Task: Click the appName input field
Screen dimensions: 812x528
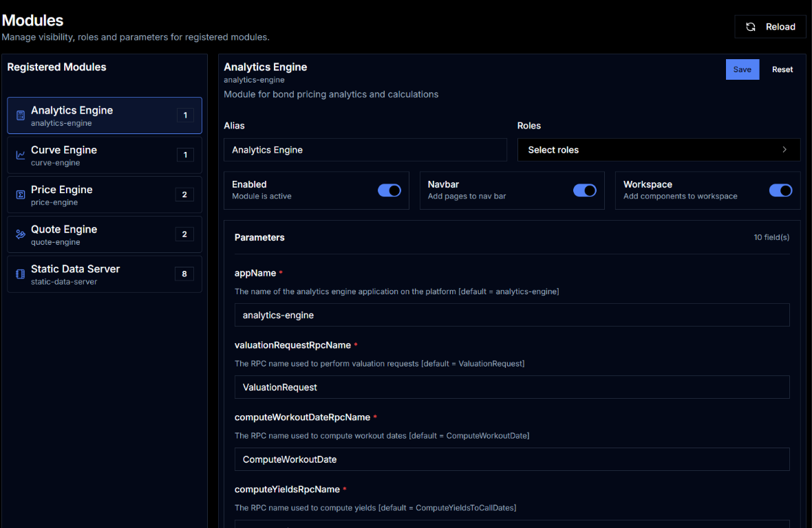Action: pyautogui.click(x=512, y=315)
